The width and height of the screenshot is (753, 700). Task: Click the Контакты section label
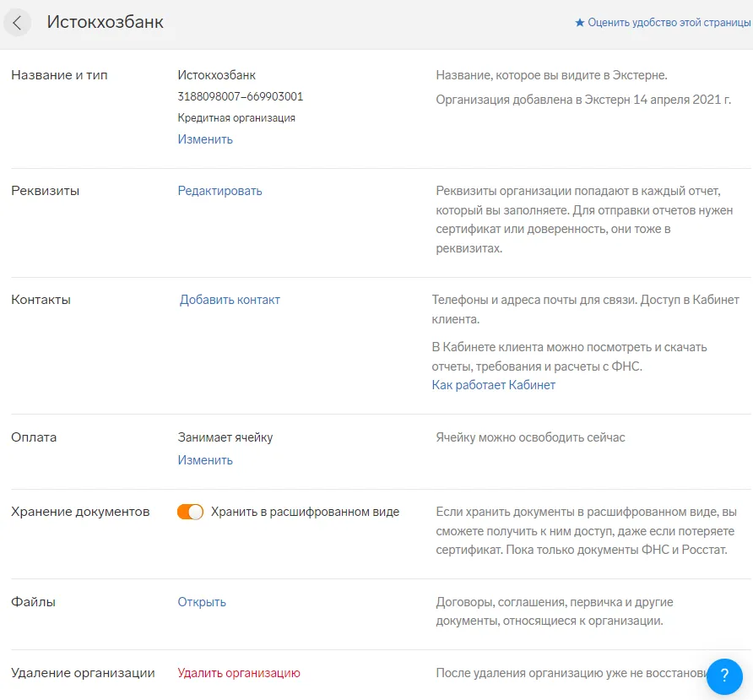tap(41, 300)
